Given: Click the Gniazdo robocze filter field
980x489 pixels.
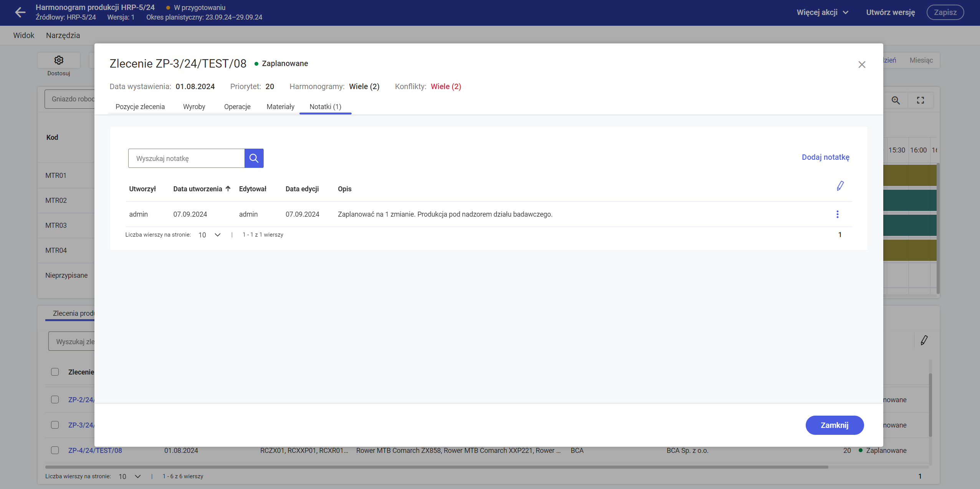Looking at the screenshot, I should click(x=70, y=99).
